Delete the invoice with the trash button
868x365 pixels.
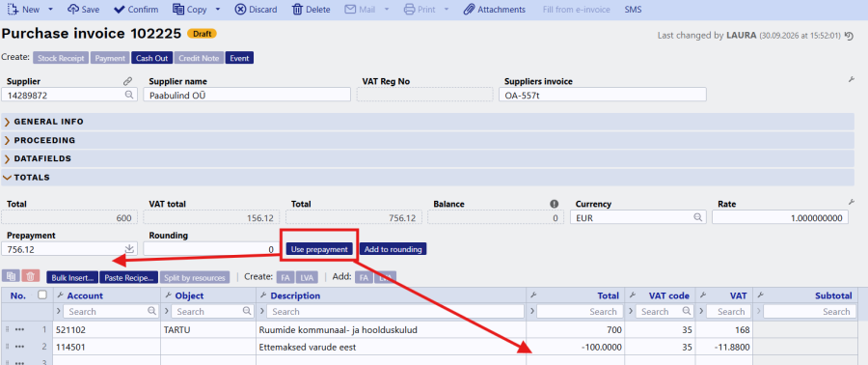coord(312,10)
